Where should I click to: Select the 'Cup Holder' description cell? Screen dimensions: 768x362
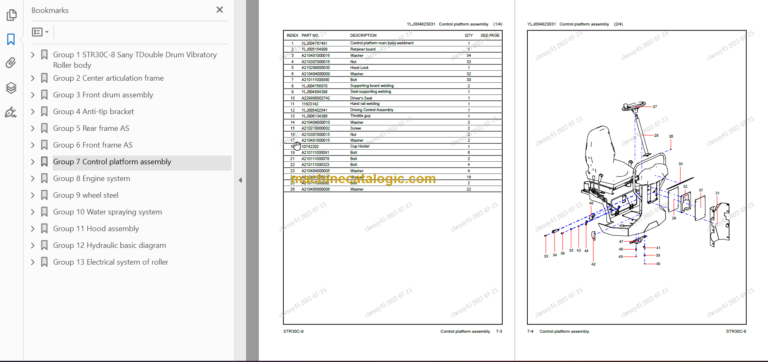point(360,146)
